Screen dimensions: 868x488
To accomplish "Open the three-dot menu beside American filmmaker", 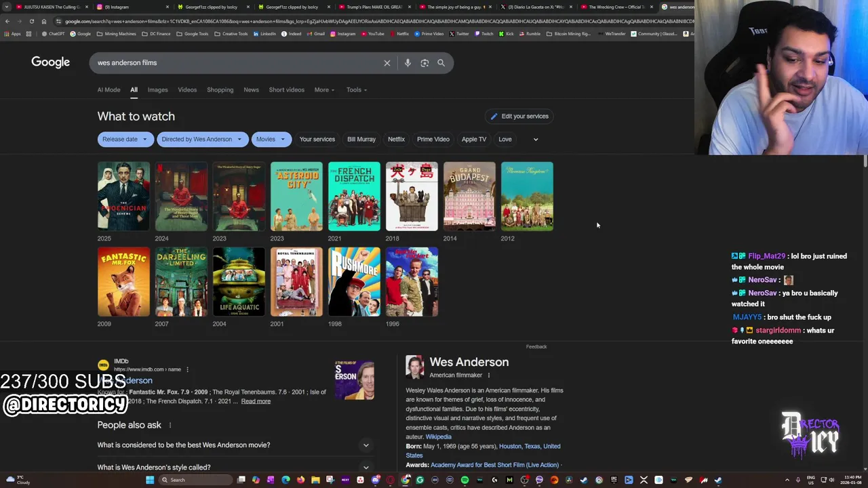I will pyautogui.click(x=488, y=375).
